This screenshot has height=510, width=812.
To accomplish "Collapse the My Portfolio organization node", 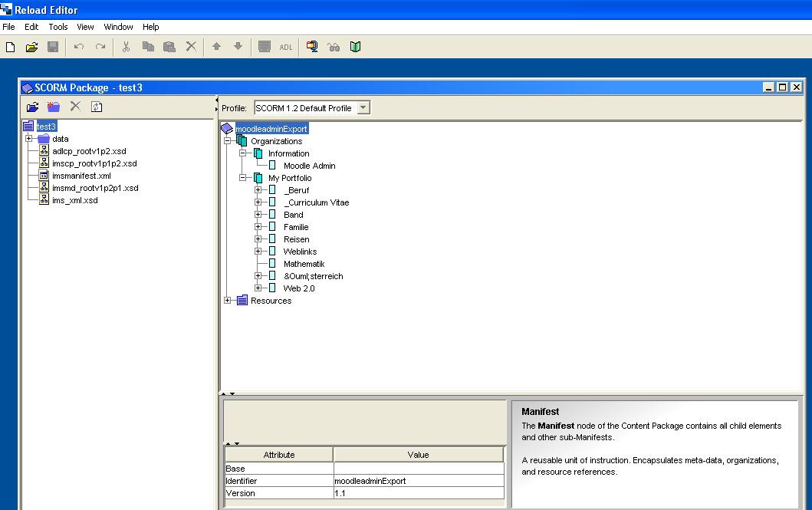I will (x=243, y=178).
